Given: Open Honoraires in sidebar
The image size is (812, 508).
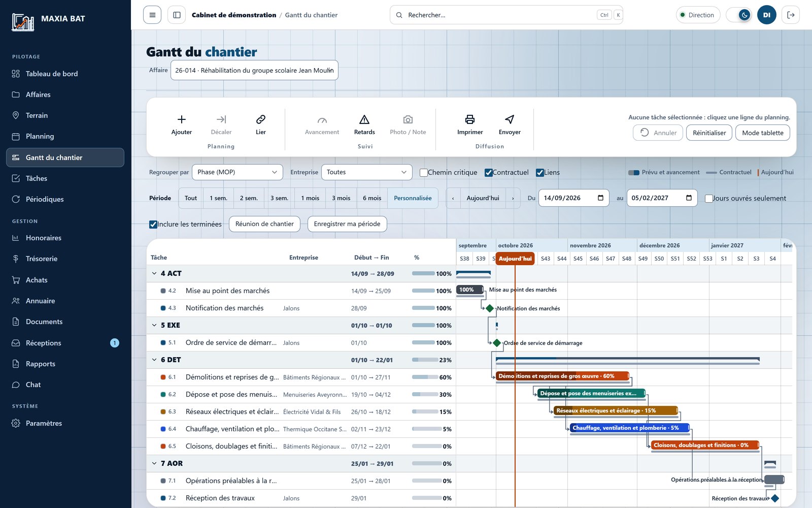Looking at the screenshot, I should click(x=65, y=238).
